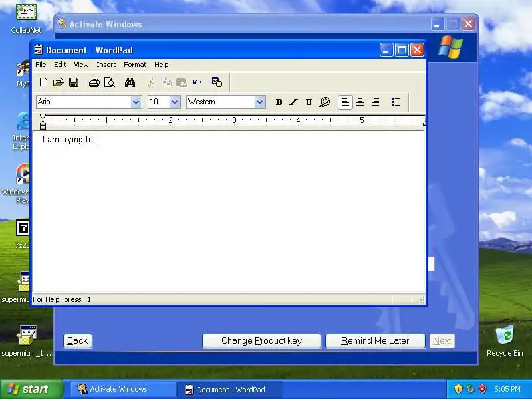
Task: Click the WordPad window resize grip
Action: (422, 300)
